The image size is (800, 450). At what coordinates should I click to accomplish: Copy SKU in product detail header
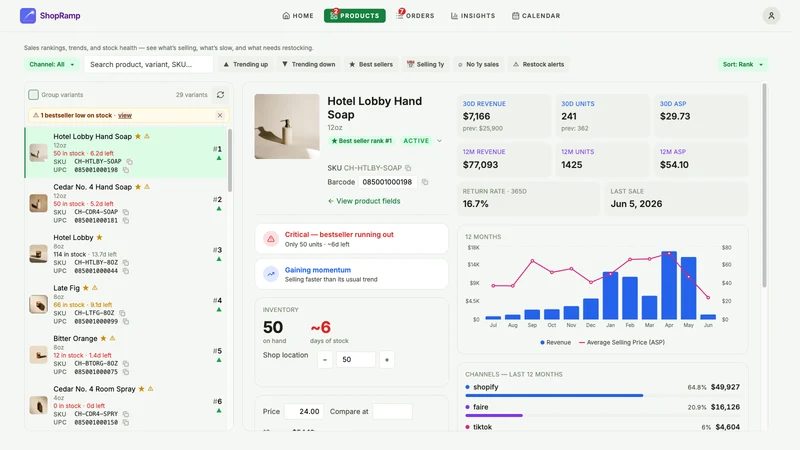[x=408, y=168]
